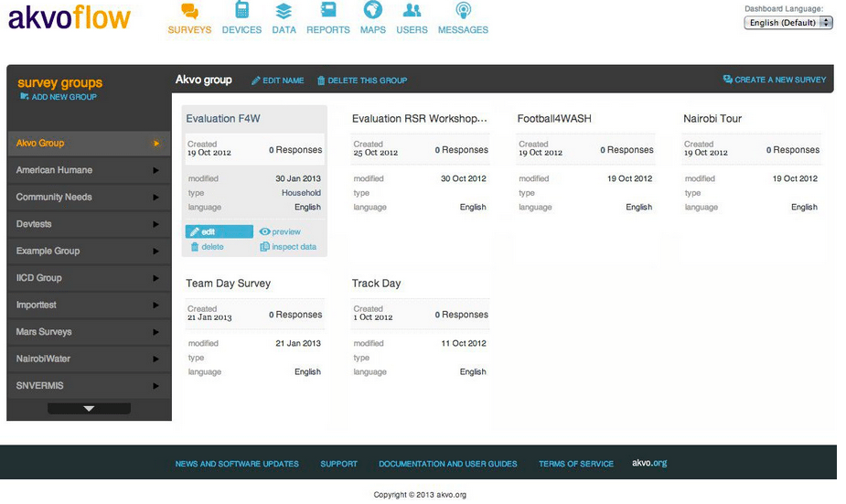Screen dimensions: 846x504
Task: Click the eye icon next to preview
Action: coord(264,231)
